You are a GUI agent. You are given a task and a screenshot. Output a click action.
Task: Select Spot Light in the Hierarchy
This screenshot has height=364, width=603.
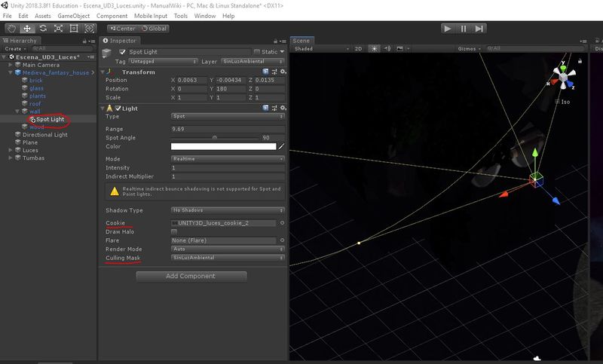tap(51, 119)
